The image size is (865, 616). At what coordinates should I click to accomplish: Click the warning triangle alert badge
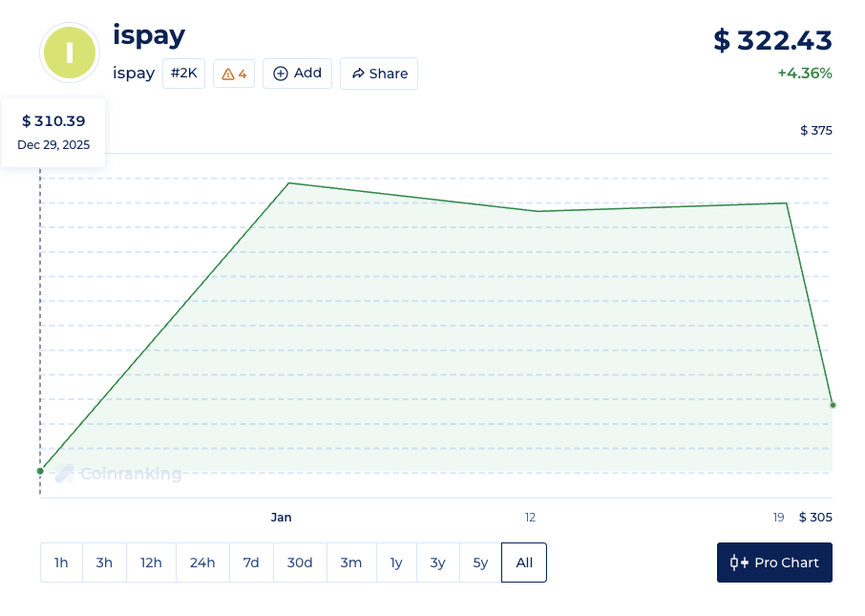(x=234, y=74)
